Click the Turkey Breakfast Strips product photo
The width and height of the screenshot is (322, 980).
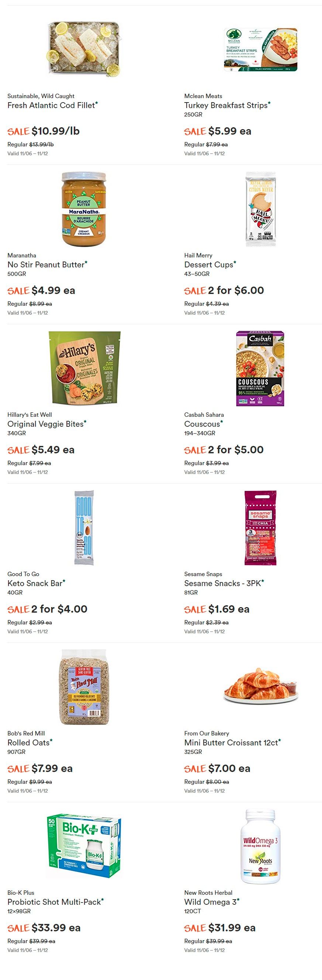(x=260, y=49)
